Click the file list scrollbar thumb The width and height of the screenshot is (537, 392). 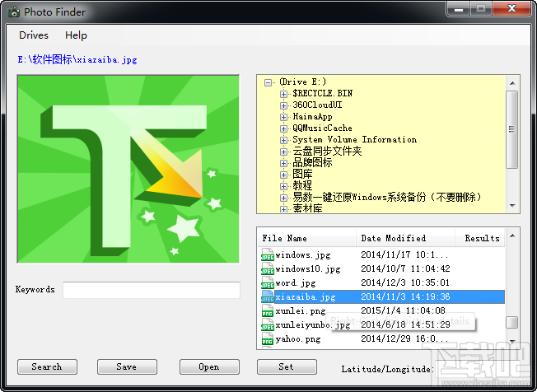(x=512, y=322)
